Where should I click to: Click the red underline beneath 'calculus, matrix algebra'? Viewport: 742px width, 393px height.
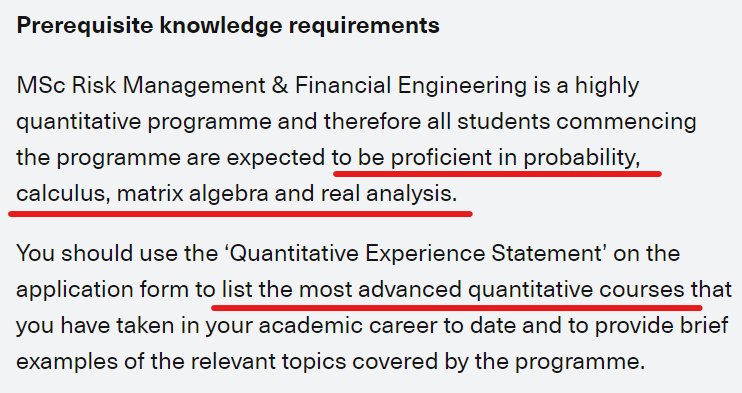coord(240,214)
